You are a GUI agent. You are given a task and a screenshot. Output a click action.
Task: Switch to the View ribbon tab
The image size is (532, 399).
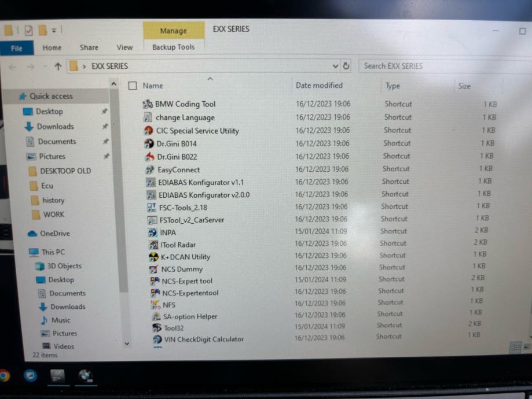[x=124, y=47]
